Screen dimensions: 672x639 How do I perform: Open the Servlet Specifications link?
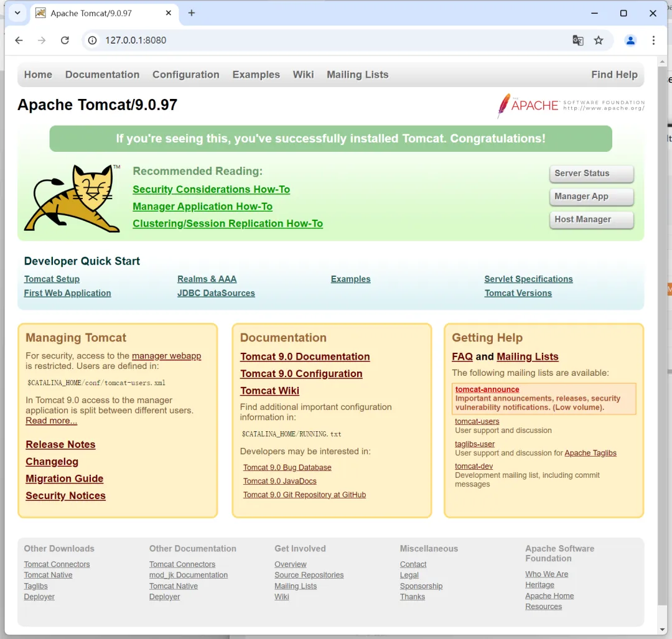(x=528, y=279)
